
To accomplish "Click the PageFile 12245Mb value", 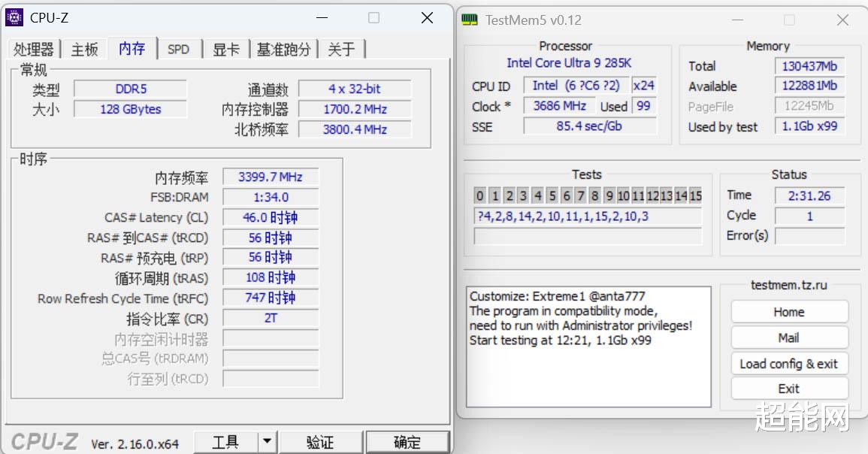I will tap(809, 106).
